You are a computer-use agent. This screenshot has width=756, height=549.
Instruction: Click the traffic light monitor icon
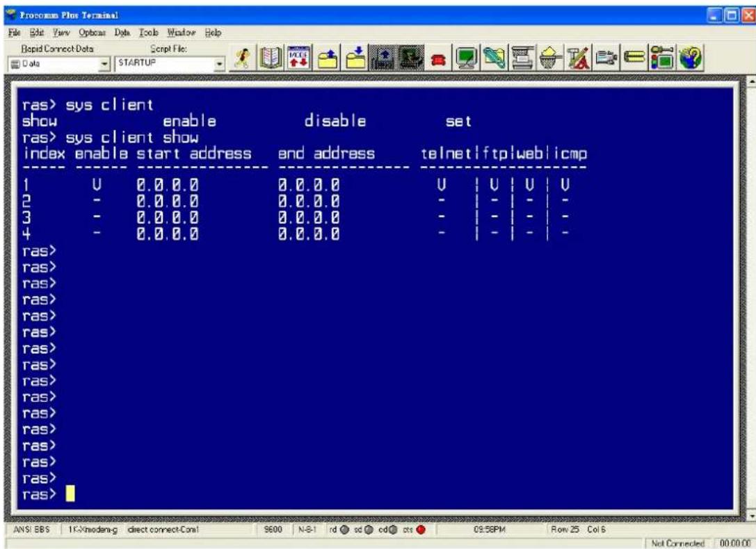pyautogui.click(x=662, y=57)
